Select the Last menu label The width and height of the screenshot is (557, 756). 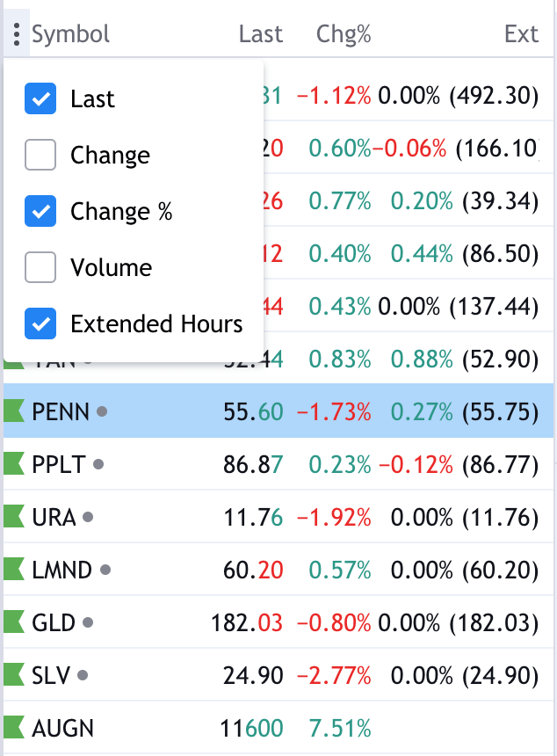pos(92,98)
